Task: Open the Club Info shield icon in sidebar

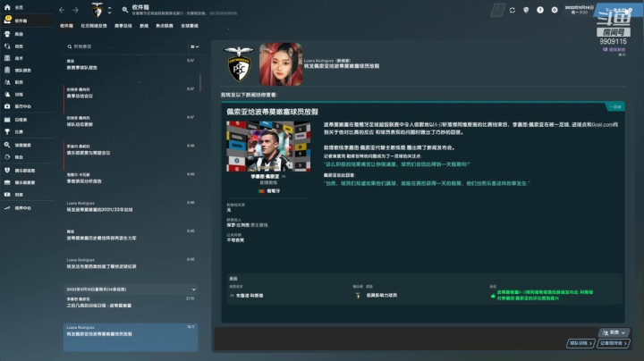Action: tap(7, 171)
